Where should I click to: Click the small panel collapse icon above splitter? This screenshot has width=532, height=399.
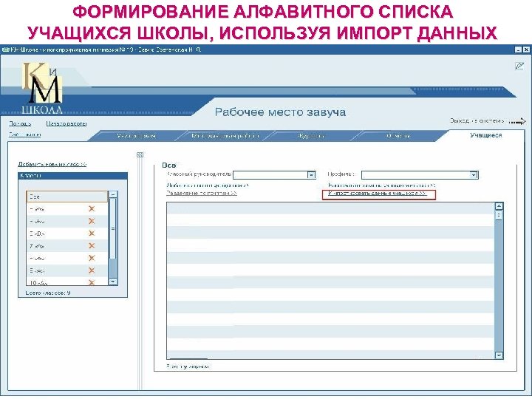(x=140, y=154)
